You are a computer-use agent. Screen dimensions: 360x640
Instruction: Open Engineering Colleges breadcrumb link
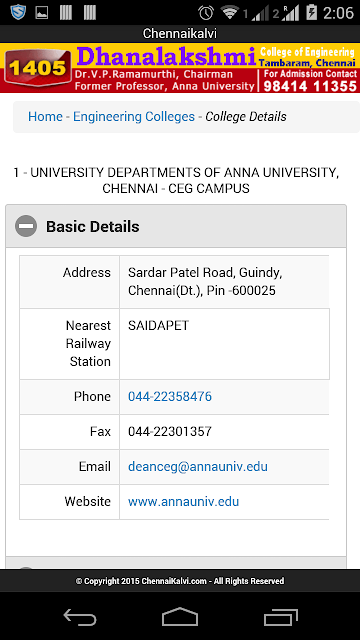(x=134, y=117)
